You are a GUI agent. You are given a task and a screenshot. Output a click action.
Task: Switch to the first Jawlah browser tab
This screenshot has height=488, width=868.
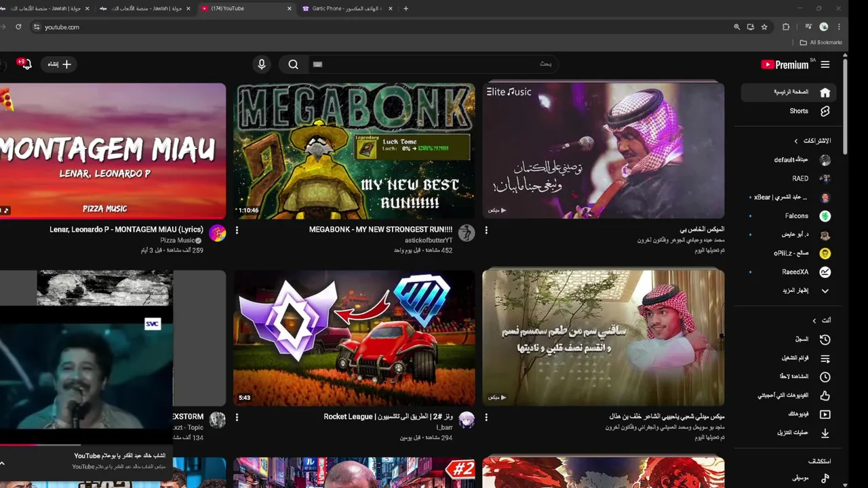click(46, 9)
